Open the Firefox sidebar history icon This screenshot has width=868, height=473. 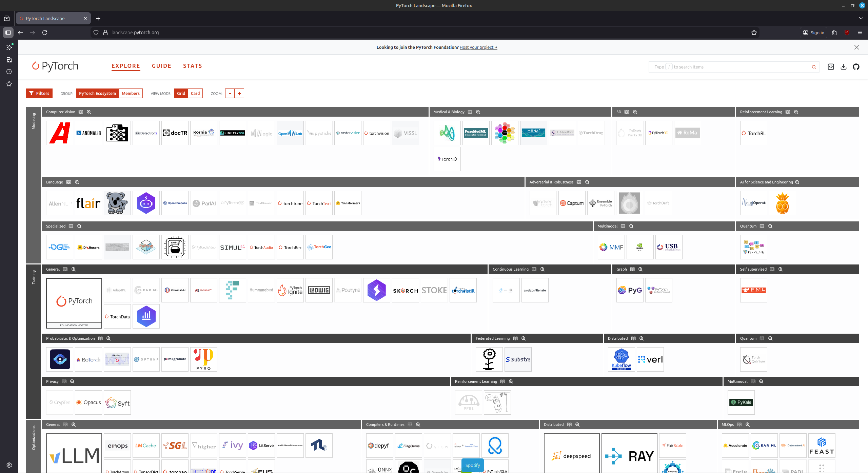9,72
